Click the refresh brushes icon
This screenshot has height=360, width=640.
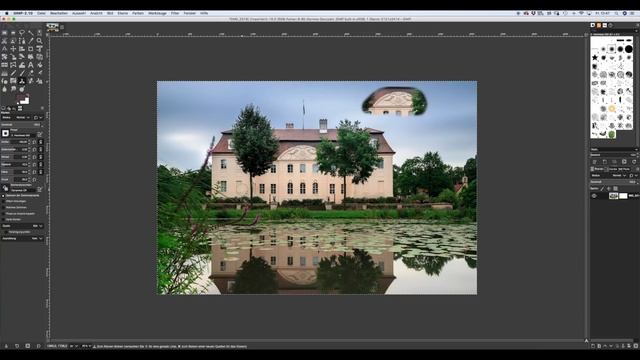point(634,162)
